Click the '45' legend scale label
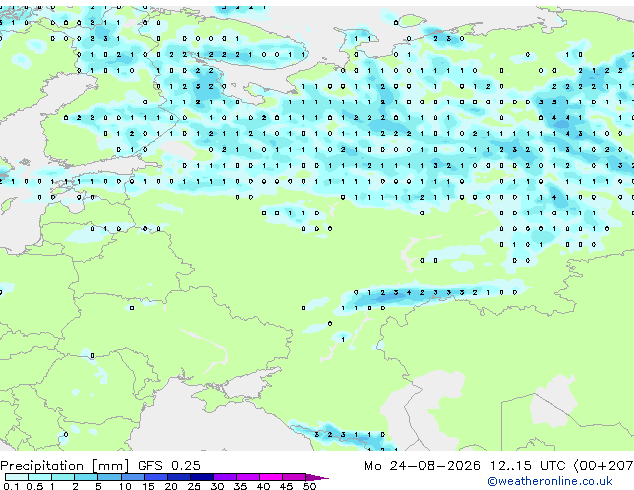 [286, 486]
